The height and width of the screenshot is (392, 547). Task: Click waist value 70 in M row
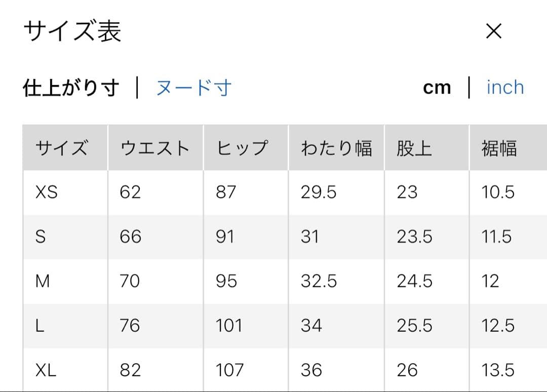[x=130, y=281]
